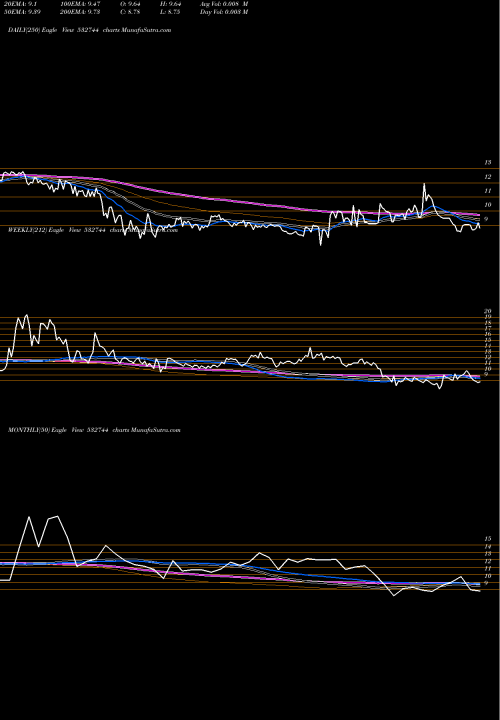Click the DAILY(250) chart title
Image resolution: width=500 pixels, height=720 pixels.
coord(90,30)
